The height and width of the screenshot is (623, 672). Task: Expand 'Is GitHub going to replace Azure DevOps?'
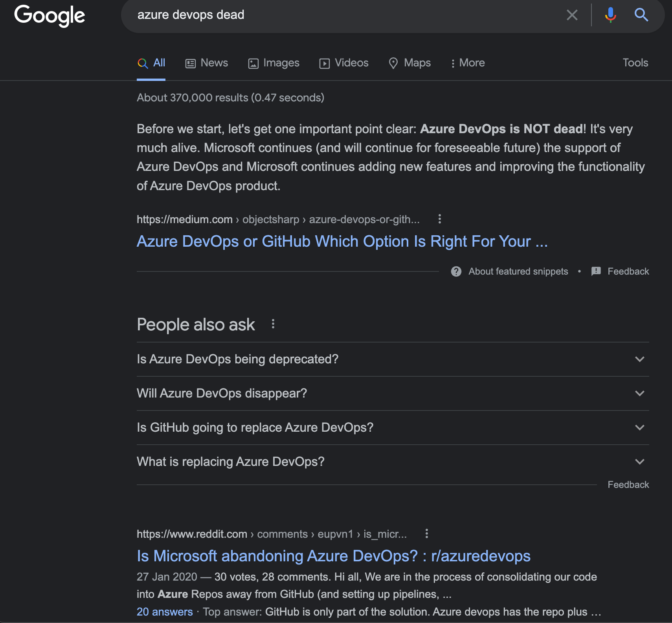tap(393, 427)
